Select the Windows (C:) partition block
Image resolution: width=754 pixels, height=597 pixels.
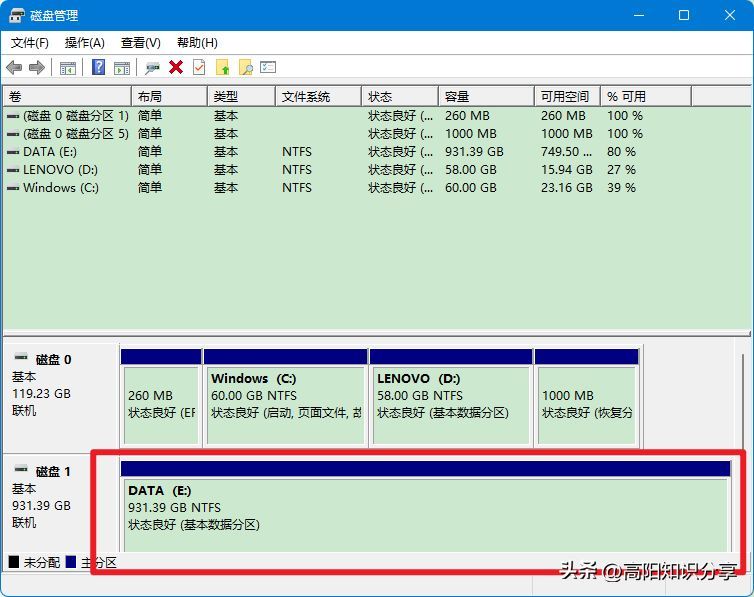(x=286, y=398)
